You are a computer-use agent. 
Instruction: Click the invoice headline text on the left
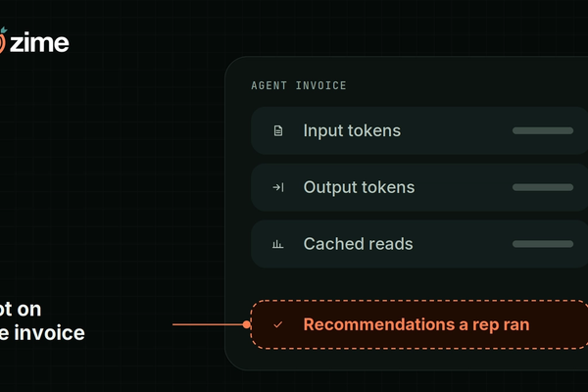[x=42, y=321]
